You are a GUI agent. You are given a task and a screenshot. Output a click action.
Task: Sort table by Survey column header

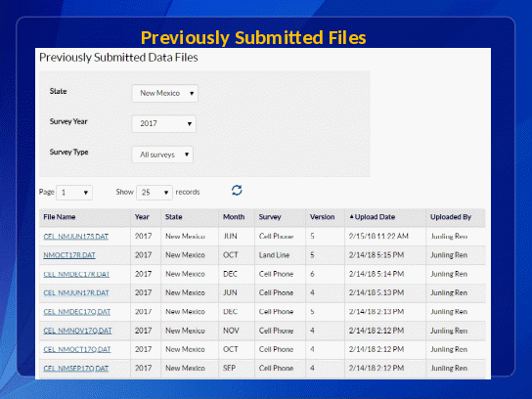click(270, 217)
